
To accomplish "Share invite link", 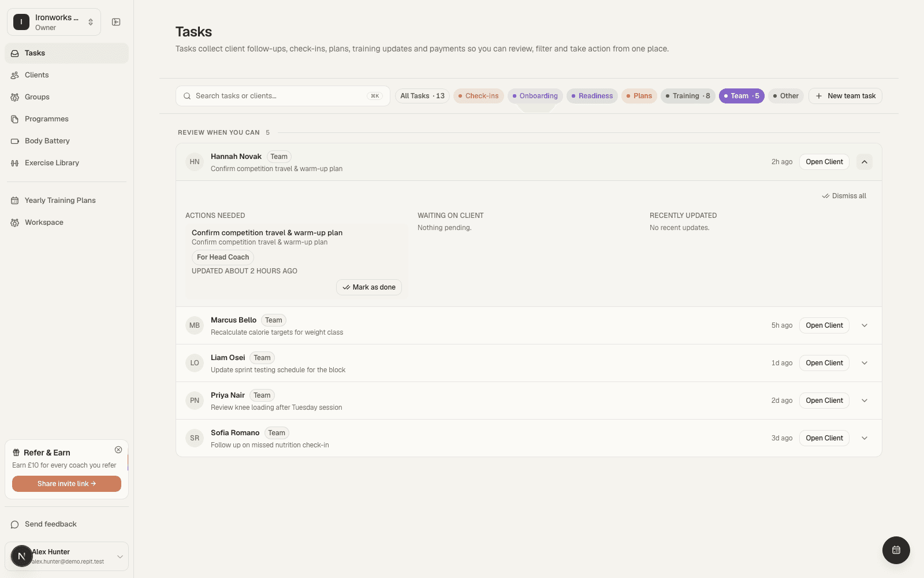I will click(x=66, y=484).
